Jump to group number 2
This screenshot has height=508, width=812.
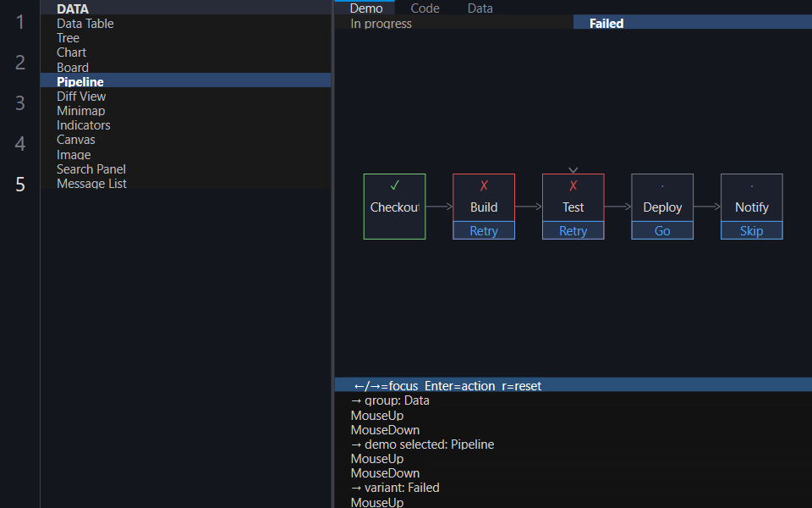point(20,62)
